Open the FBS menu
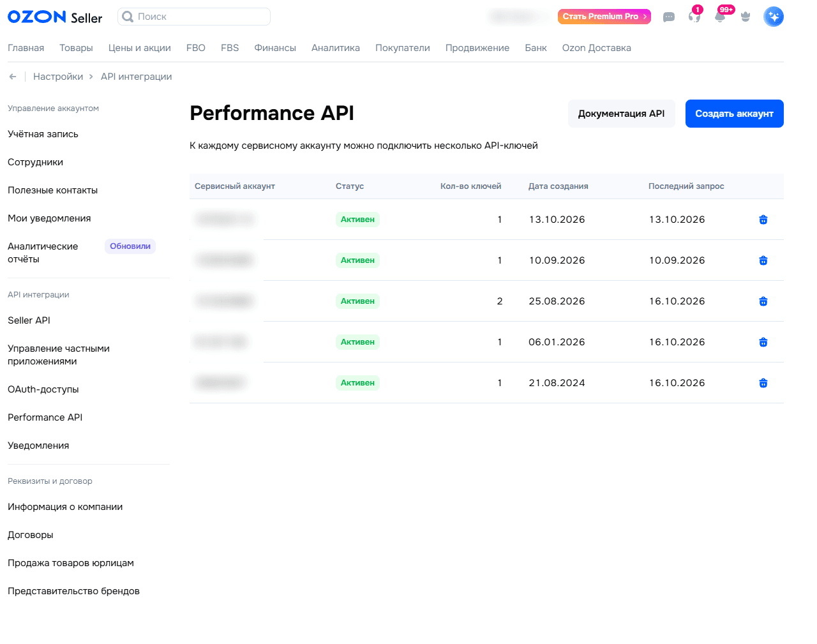 [230, 48]
